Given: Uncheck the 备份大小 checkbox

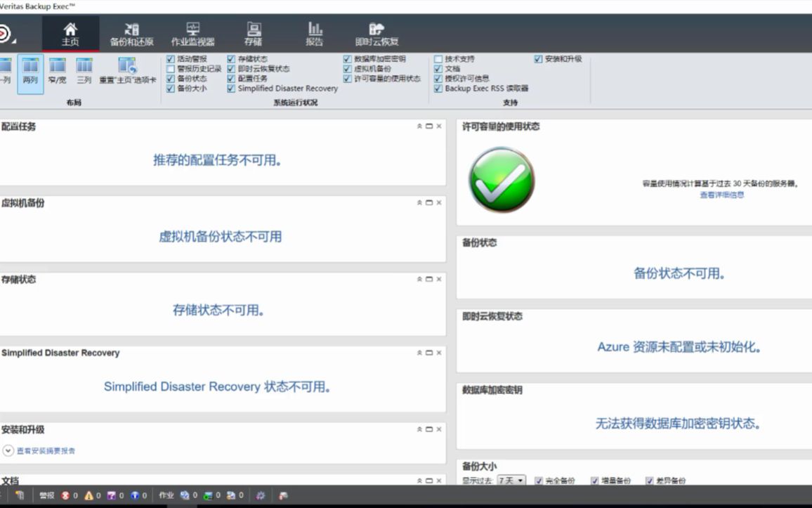Looking at the screenshot, I should pos(171,89).
